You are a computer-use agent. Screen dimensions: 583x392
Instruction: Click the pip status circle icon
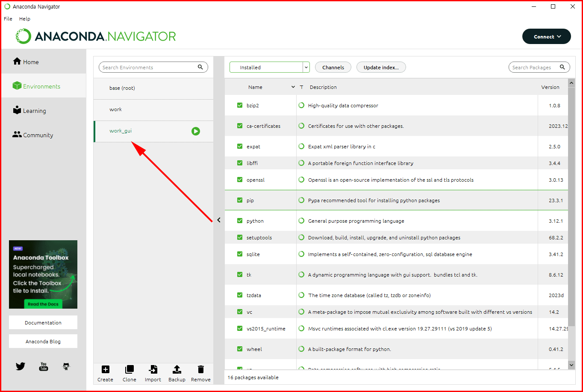pos(302,200)
